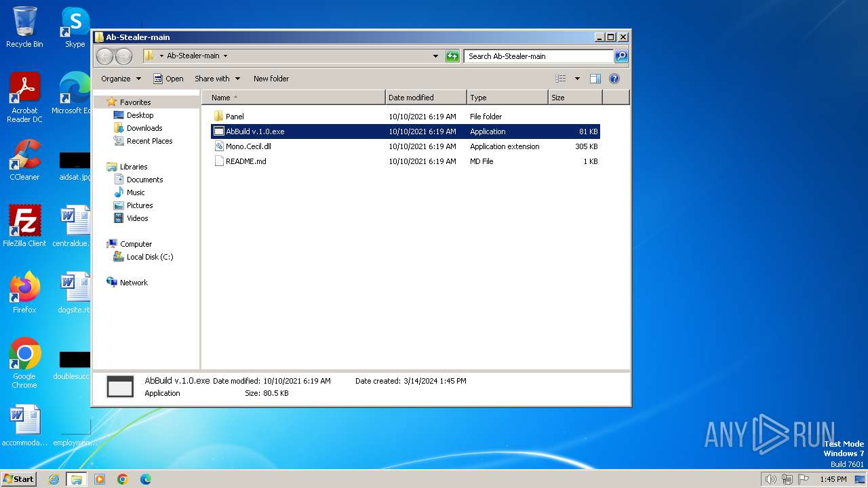Viewport: 868px width, 488px height.
Task: Click the volume speaker tray icon
Action: [770, 479]
